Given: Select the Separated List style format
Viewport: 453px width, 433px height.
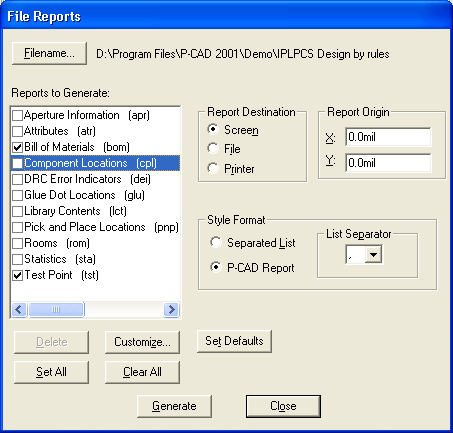Looking at the screenshot, I should click(x=216, y=242).
